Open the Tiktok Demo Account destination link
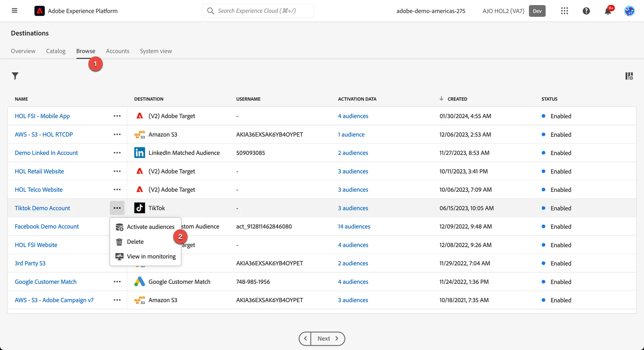 coord(42,208)
